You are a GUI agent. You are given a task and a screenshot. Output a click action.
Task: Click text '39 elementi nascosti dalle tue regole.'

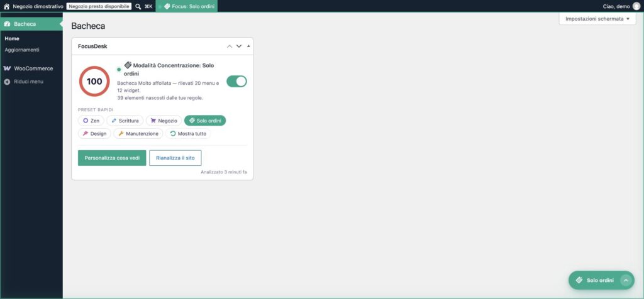pyautogui.click(x=160, y=98)
